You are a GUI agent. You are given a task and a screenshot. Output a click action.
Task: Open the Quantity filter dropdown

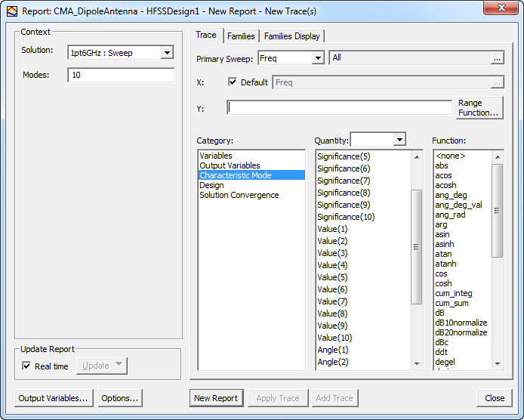coord(399,140)
